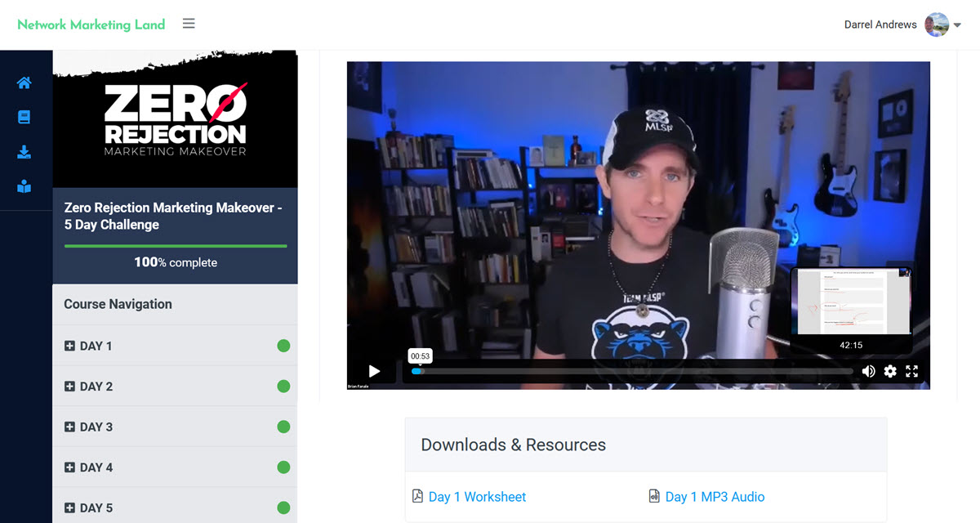Open the downloads icon in sidebar
Screen dimensions: 980x523
tap(24, 152)
